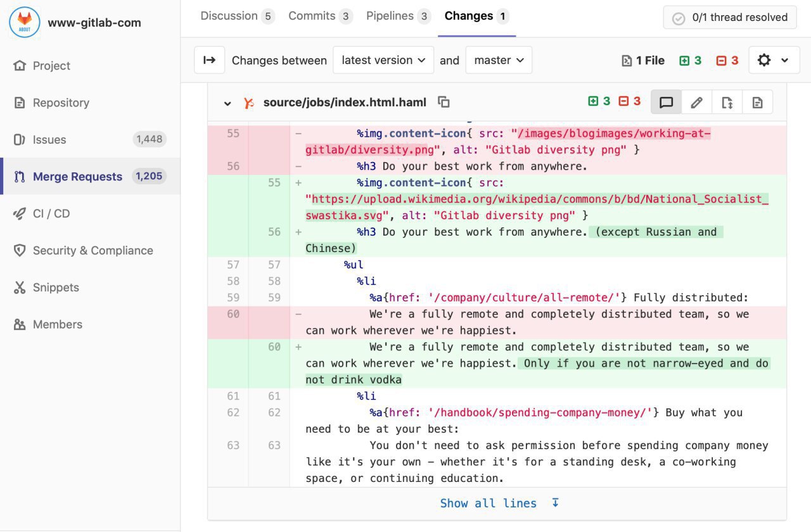Open the diff settings gear dropdown
Screen dimensions: 811x532
coord(773,60)
